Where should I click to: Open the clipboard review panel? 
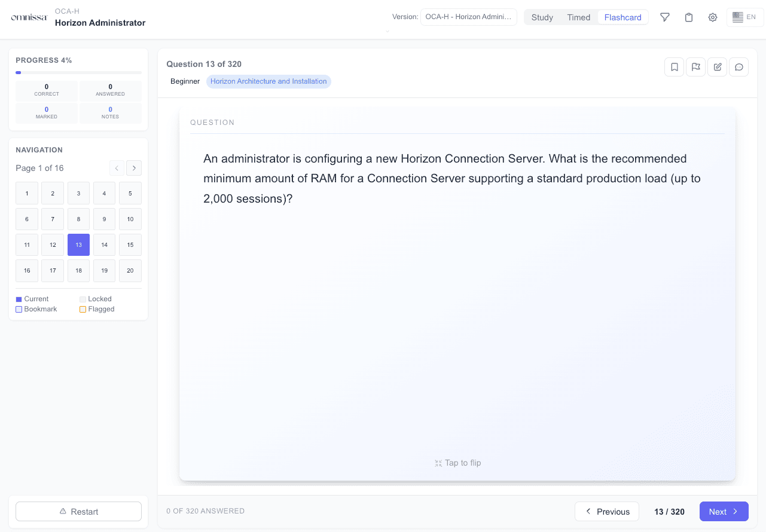click(688, 17)
